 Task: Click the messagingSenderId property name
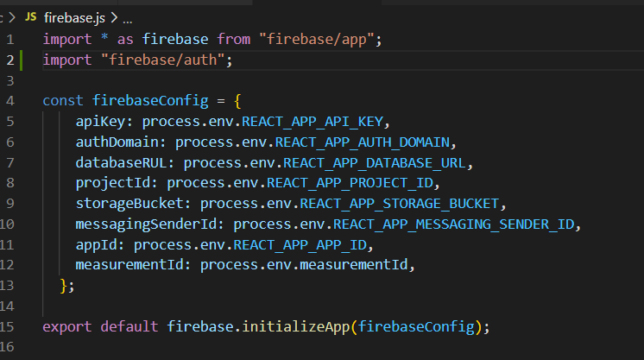click(x=146, y=224)
